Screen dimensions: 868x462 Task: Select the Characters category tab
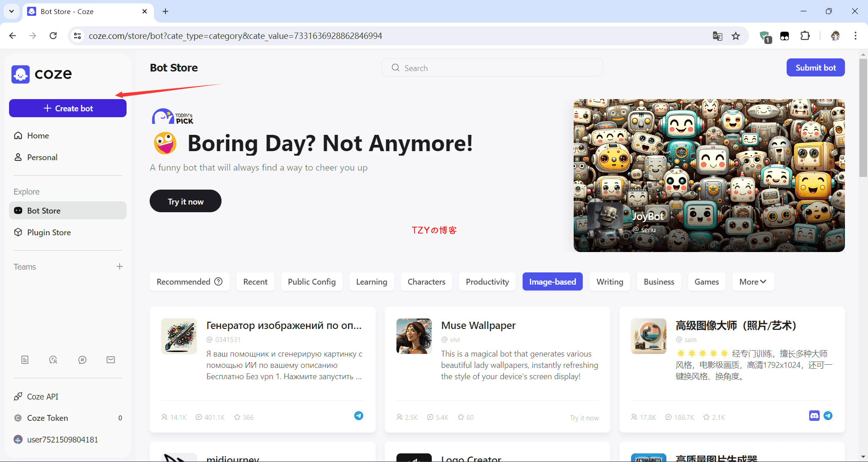pos(426,281)
